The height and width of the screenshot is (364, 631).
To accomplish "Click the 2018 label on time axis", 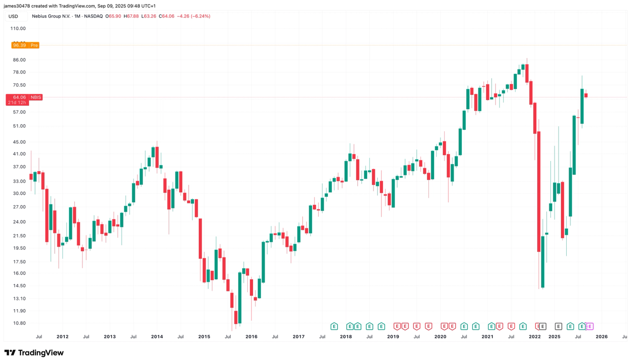I will (x=346, y=336).
